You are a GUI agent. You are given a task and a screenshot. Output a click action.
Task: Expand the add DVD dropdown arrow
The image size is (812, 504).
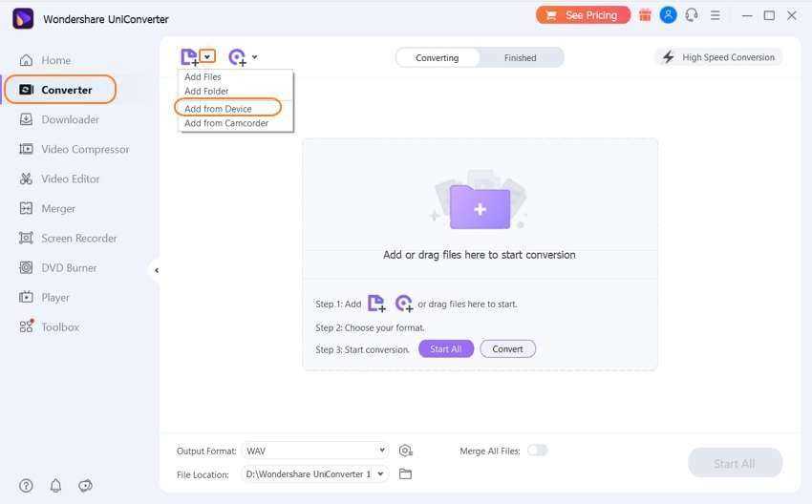click(254, 57)
